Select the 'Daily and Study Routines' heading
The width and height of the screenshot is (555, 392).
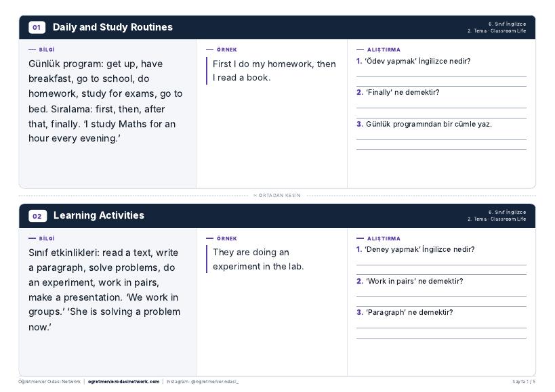point(112,27)
